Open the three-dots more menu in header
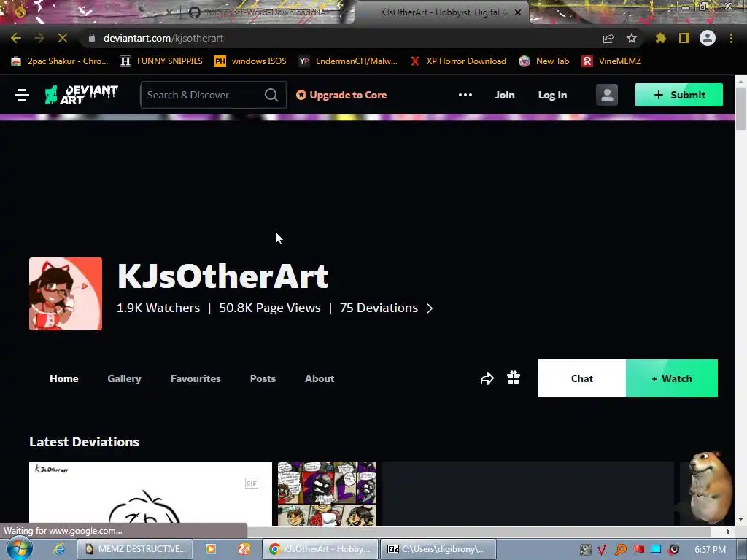This screenshot has height=560, width=747. (x=465, y=95)
